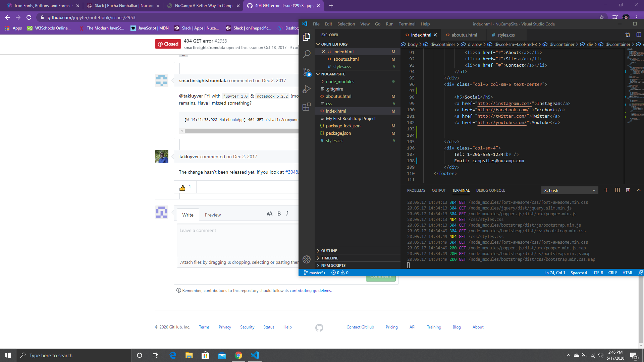The height and width of the screenshot is (362, 644).
Task: Collapse the NUCAMPSITE folder section
Action: tap(358, 74)
